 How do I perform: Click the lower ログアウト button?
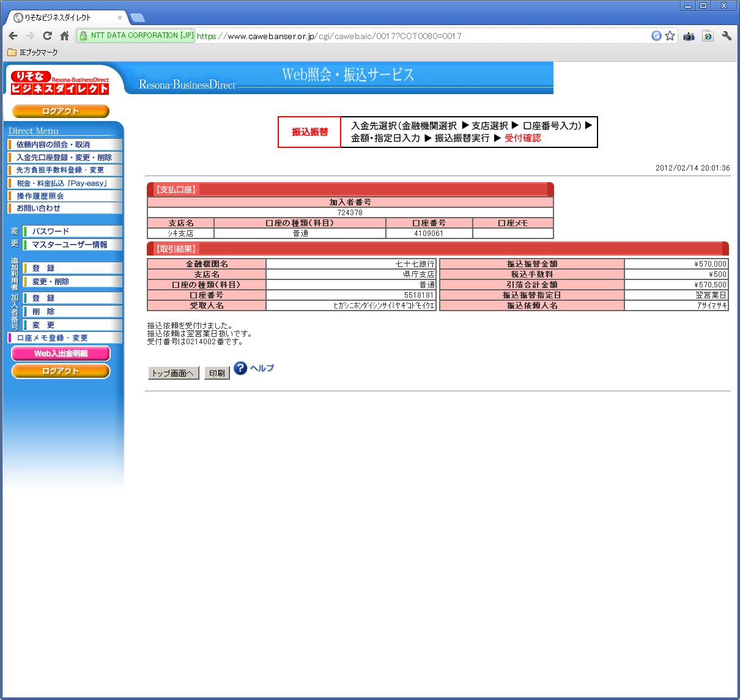[61, 371]
